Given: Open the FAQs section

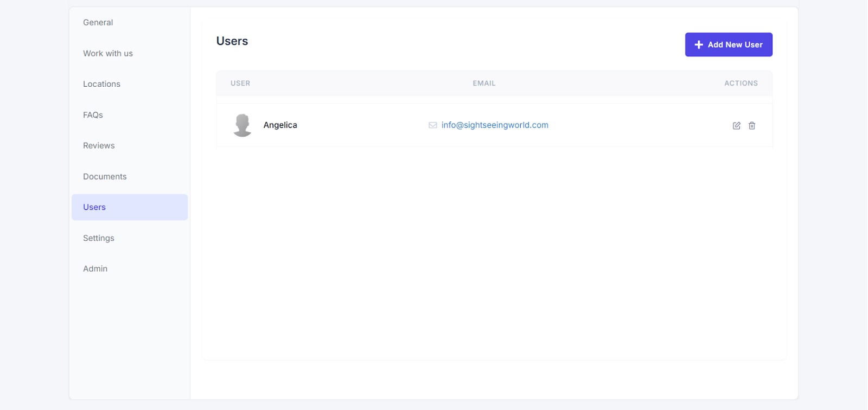Looking at the screenshot, I should coord(93,115).
